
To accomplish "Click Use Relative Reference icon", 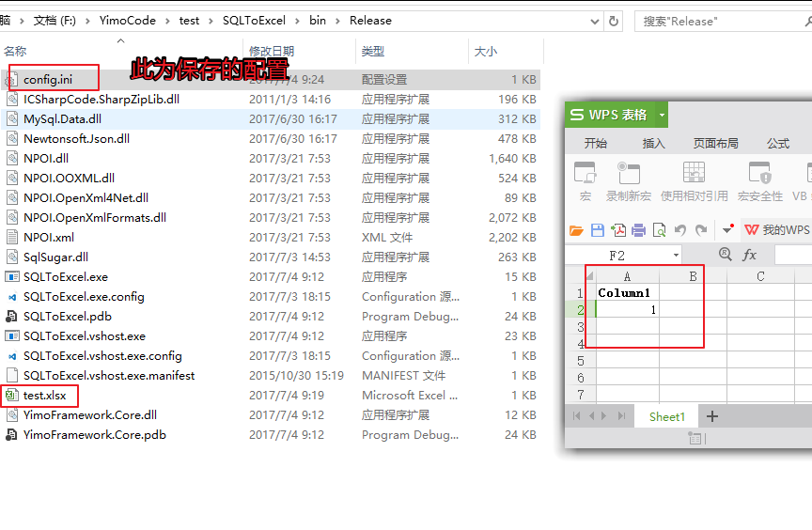I will tap(694, 173).
